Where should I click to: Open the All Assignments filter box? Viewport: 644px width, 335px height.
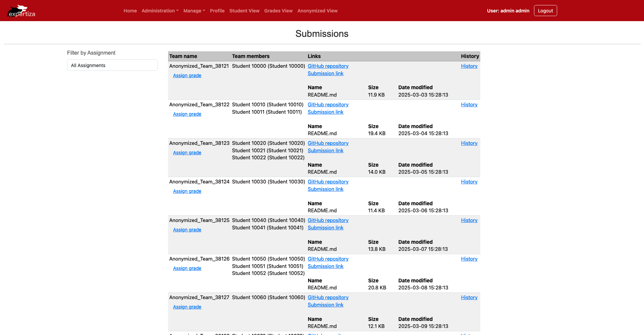click(112, 65)
